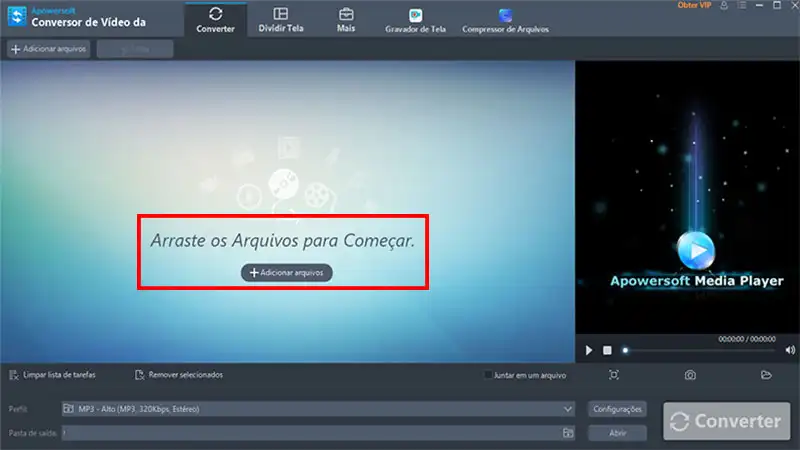Switch to the Dividir Tela tab
The height and width of the screenshot is (450, 800).
(x=280, y=20)
